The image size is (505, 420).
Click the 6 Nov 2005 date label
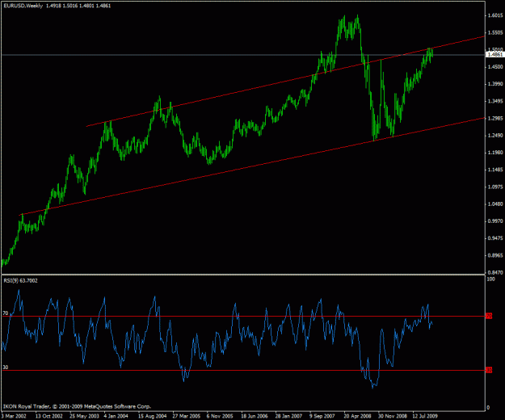point(220,416)
